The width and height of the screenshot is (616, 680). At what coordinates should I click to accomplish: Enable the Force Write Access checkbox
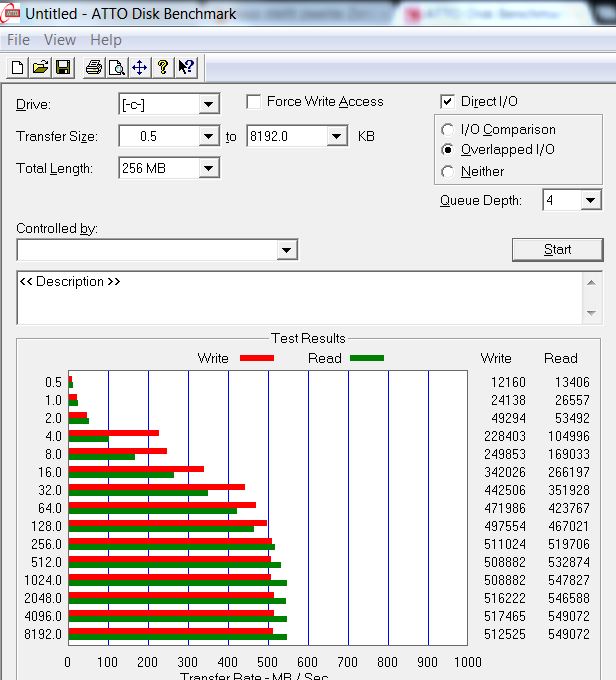[253, 102]
